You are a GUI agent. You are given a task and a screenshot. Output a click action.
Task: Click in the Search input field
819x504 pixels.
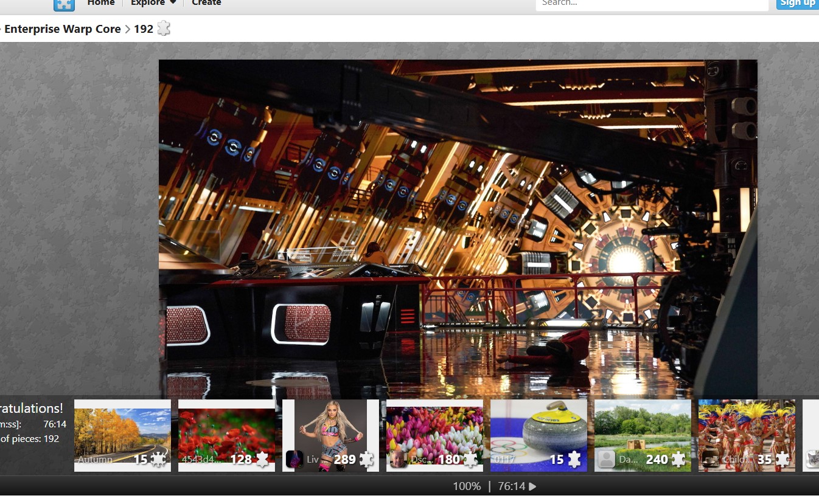point(651,4)
